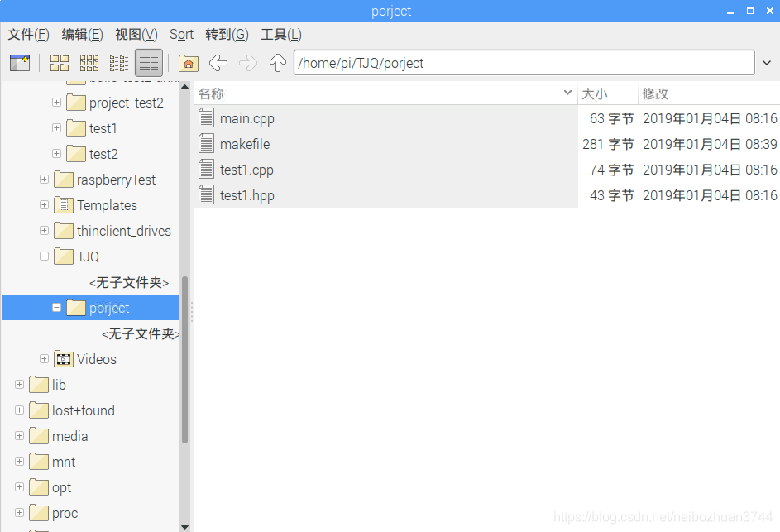780x532 pixels.
Task: Select the detailed list view icon
Action: pyautogui.click(x=148, y=62)
